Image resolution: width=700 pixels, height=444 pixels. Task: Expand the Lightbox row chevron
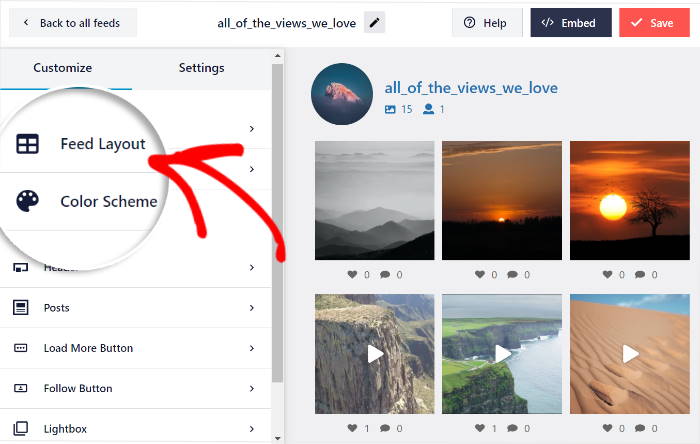click(x=252, y=429)
